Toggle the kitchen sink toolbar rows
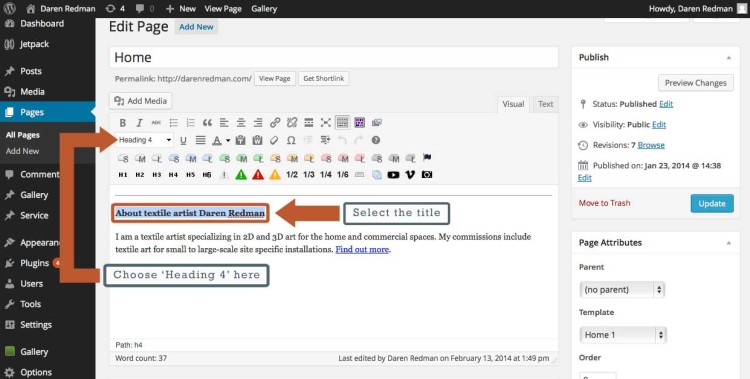The image size is (750, 379). [x=342, y=123]
